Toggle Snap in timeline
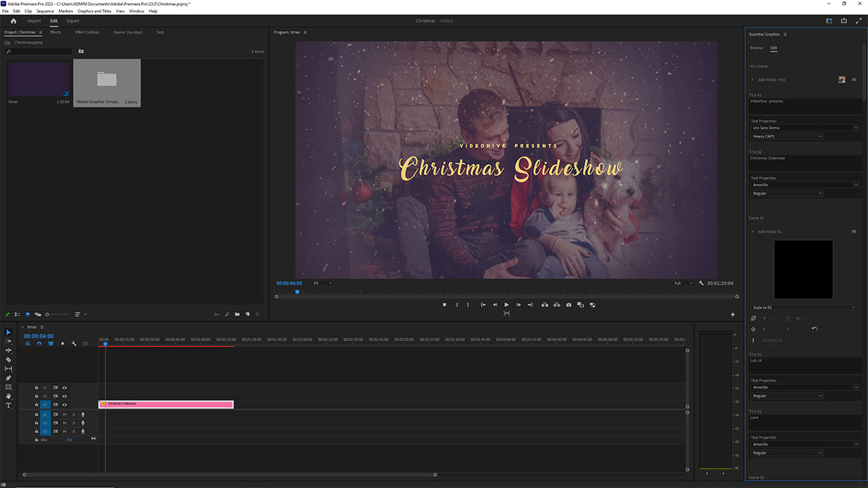The image size is (868, 488). coord(39,343)
